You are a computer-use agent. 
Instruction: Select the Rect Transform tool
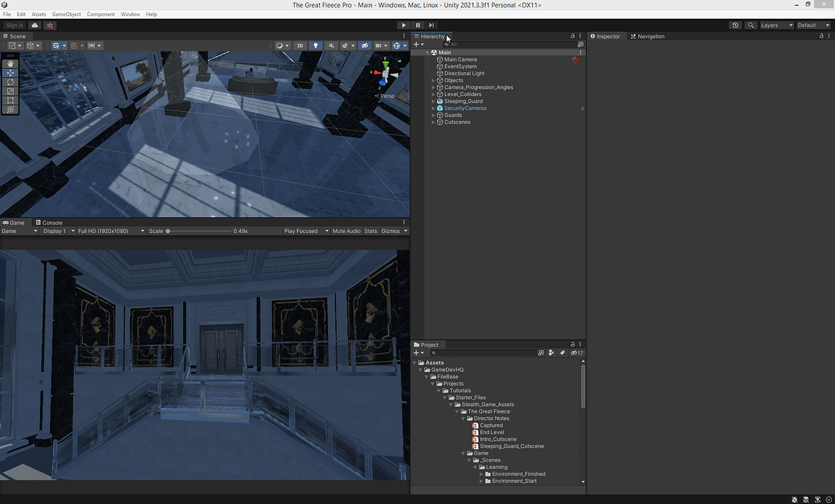[10, 100]
